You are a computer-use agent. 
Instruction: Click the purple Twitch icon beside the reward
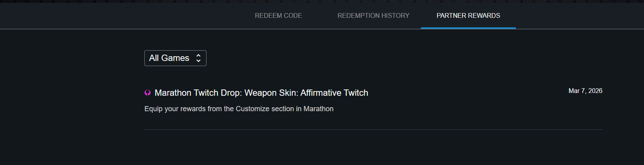148,93
